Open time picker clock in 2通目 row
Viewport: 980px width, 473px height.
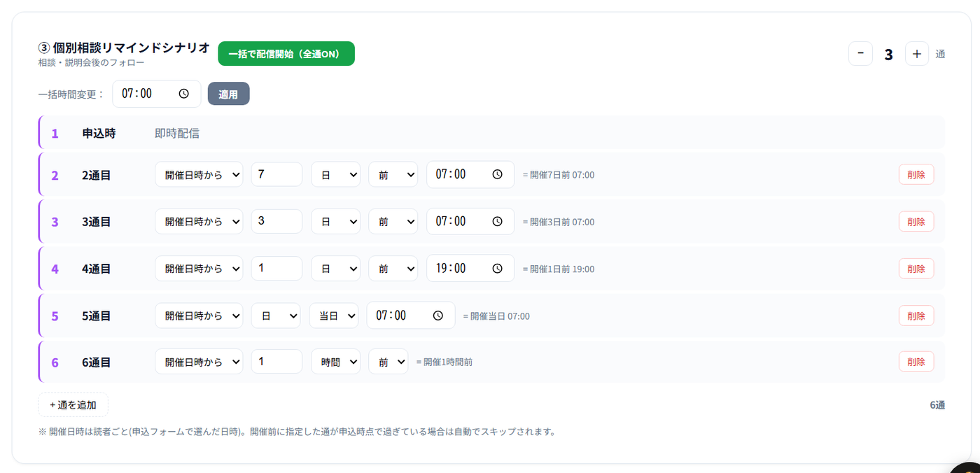[498, 174]
